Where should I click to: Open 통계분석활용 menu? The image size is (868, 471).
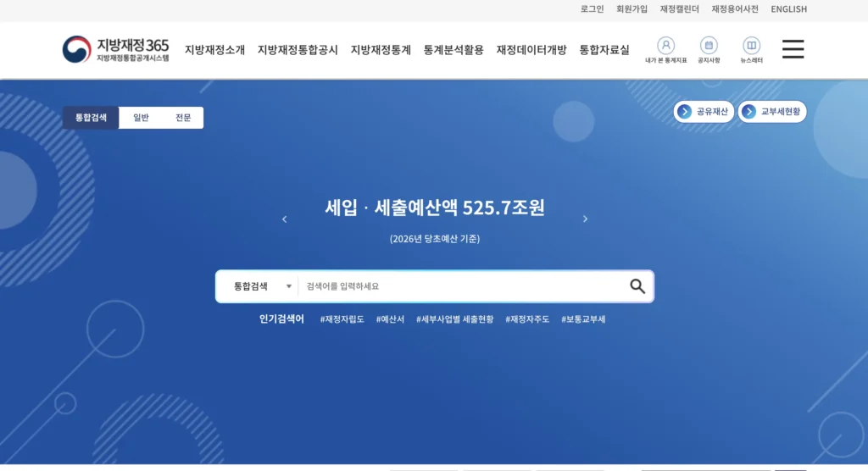453,50
